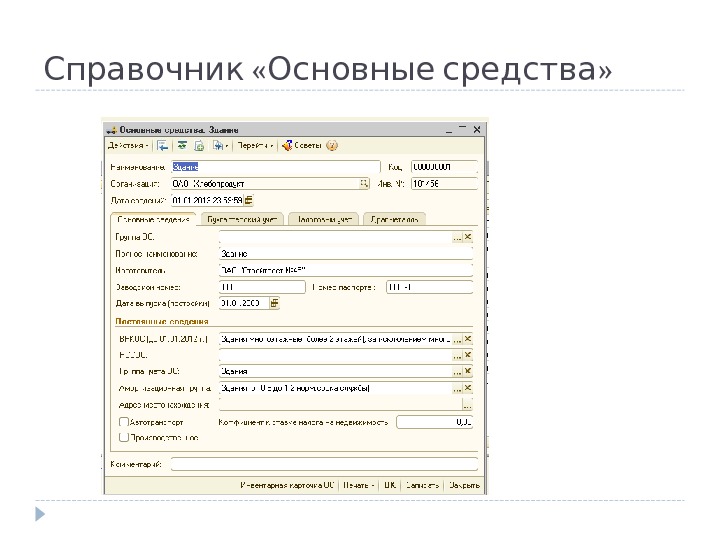Click Записать to save the record
The width and height of the screenshot is (720, 540).
click(422, 485)
